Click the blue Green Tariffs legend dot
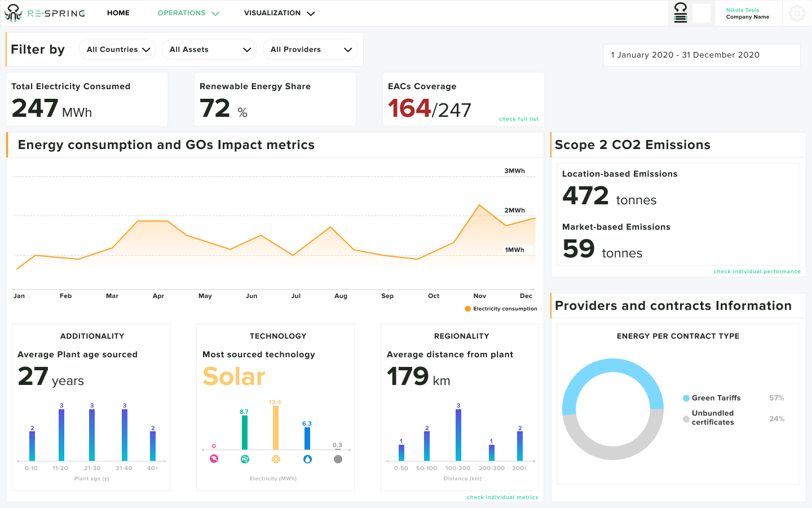The width and height of the screenshot is (812, 508). [686, 398]
